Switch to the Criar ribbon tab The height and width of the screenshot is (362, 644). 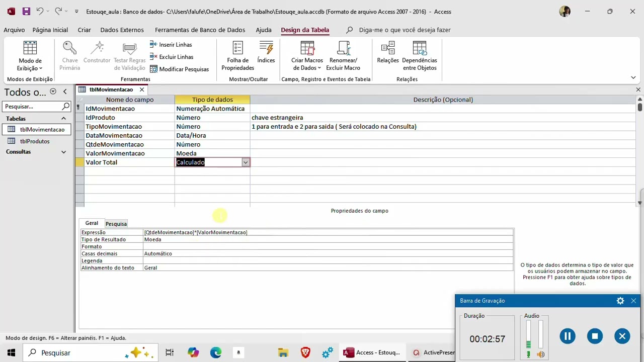tap(84, 30)
